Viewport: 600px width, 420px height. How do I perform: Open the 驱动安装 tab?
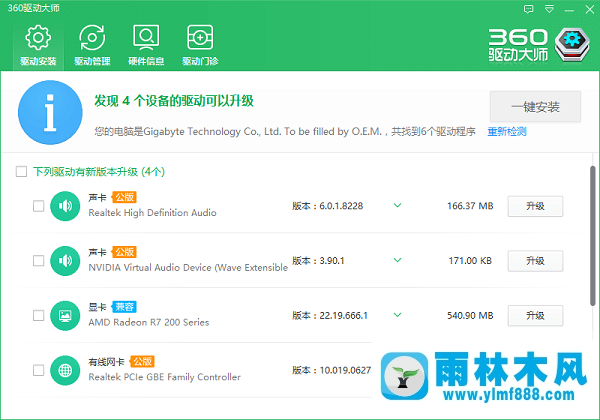[x=38, y=46]
